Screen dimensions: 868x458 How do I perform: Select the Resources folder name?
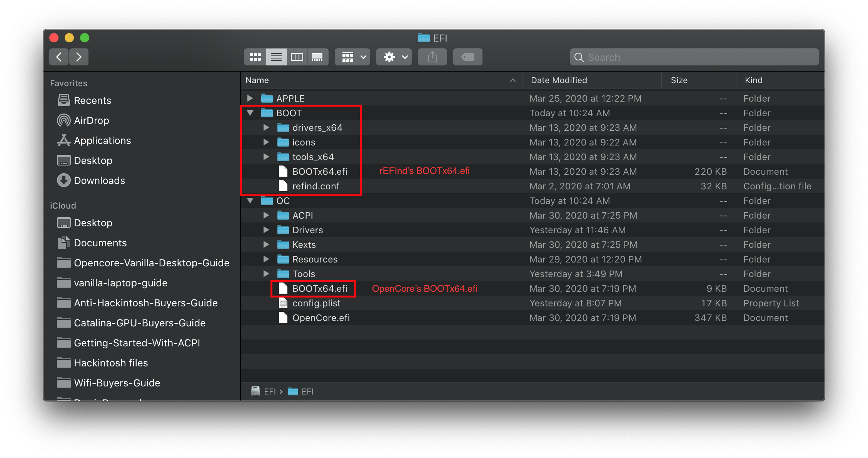pos(315,259)
